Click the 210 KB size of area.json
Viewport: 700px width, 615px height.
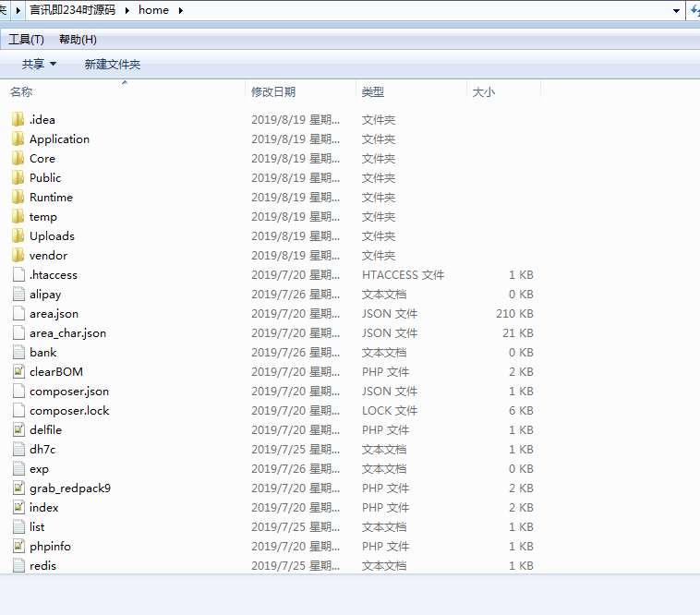click(514, 314)
